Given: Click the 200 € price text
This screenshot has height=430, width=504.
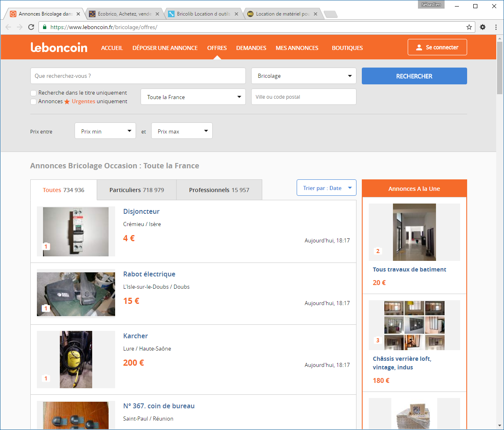Looking at the screenshot, I should tap(134, 363).
